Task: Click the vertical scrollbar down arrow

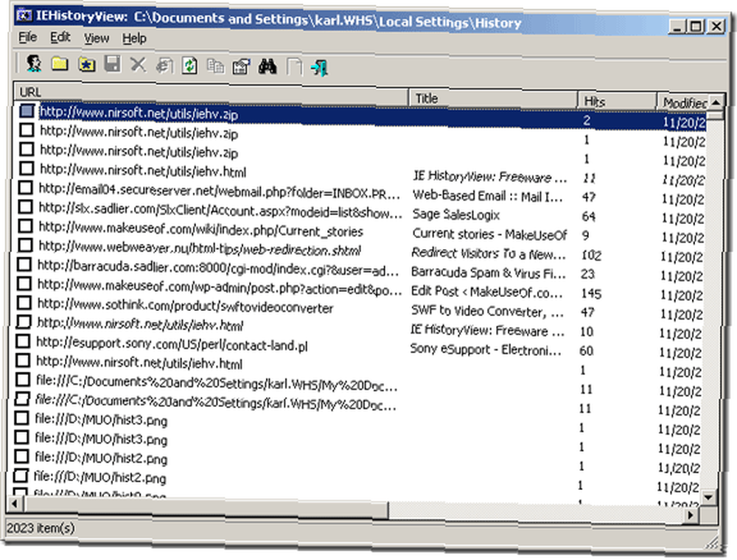Action: pyautogui.click(x=708, y=496)
